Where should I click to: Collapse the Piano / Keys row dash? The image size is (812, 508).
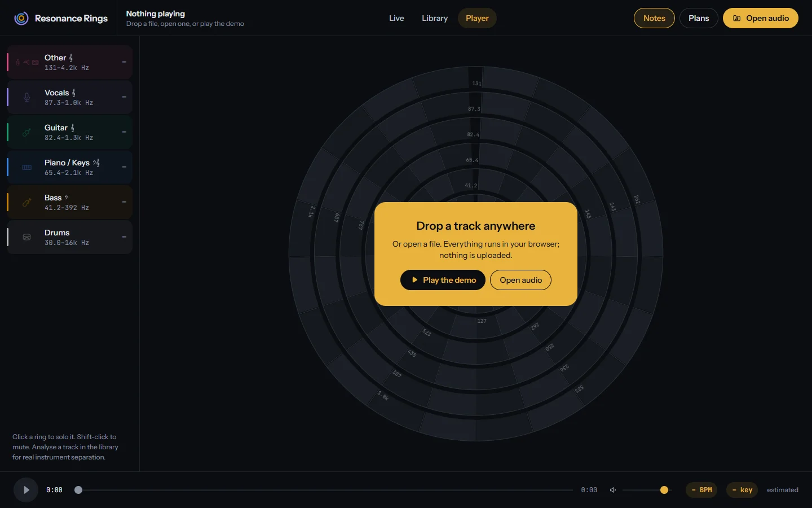[x=124, y=167]
